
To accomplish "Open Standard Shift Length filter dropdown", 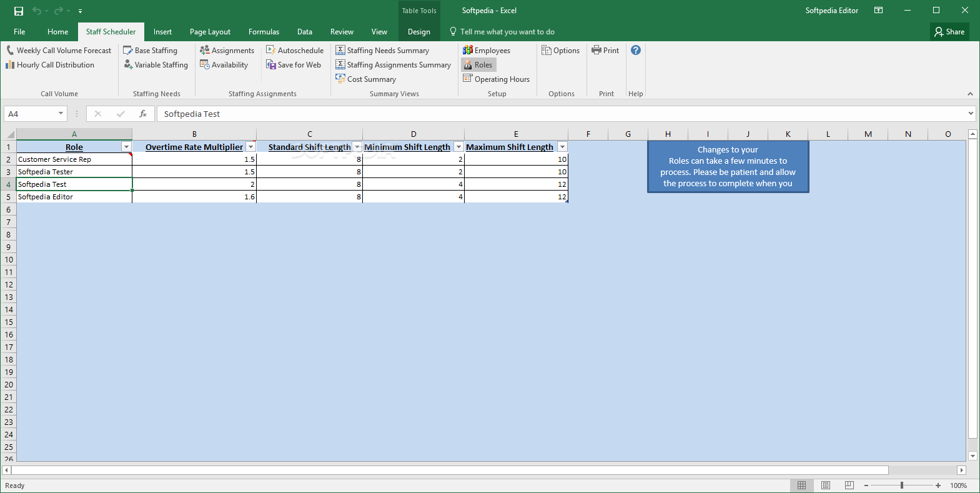I will 357,147.
